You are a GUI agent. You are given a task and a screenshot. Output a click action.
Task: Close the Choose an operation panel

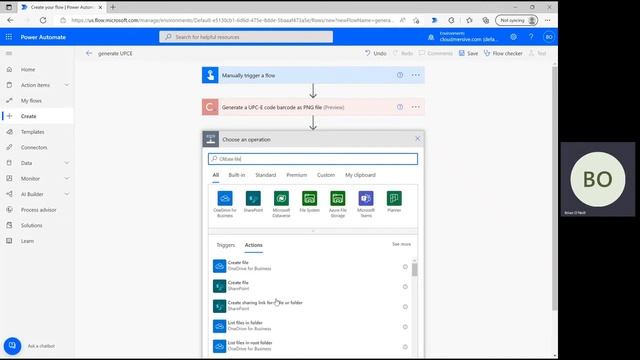pos(417,139)
